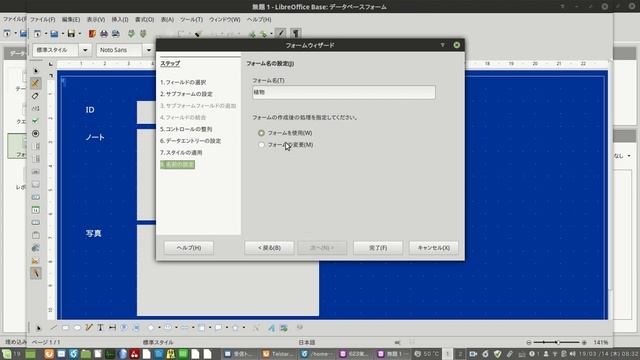The height and width of the screenshot is (360, 640).
Task: Open the new document dropdown arrow in toolbar
Action: pyautogui.click(x=46, y=33)
